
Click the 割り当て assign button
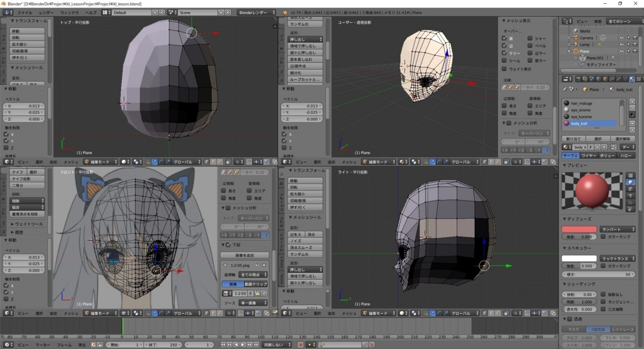click(x=572, y=139)
